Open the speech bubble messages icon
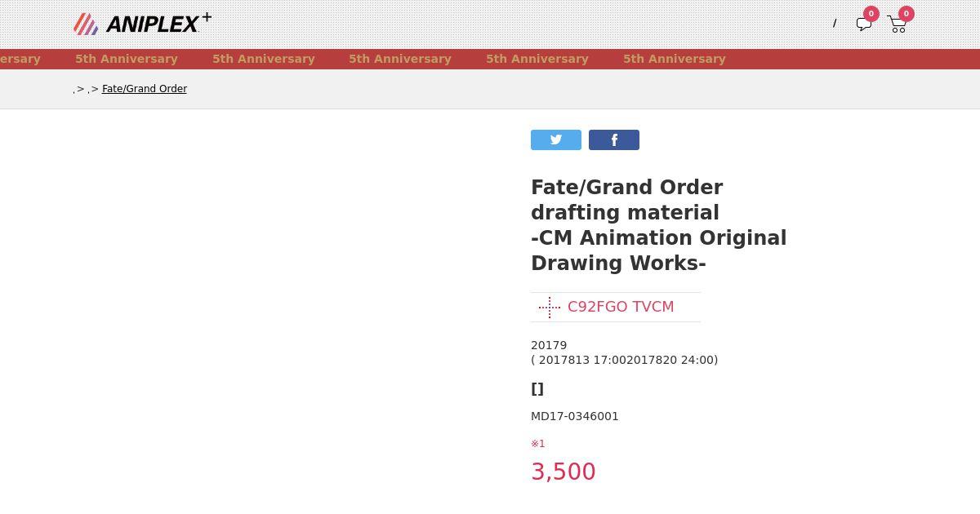This screenshot has height=514, width=980. point(863,24)
